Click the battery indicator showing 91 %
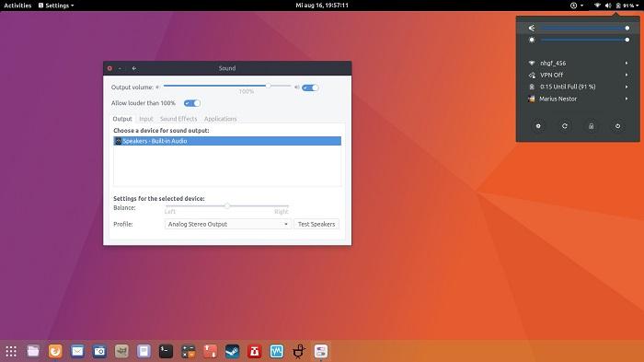Viewport: 644px width, 362px height. pos(625,6)
